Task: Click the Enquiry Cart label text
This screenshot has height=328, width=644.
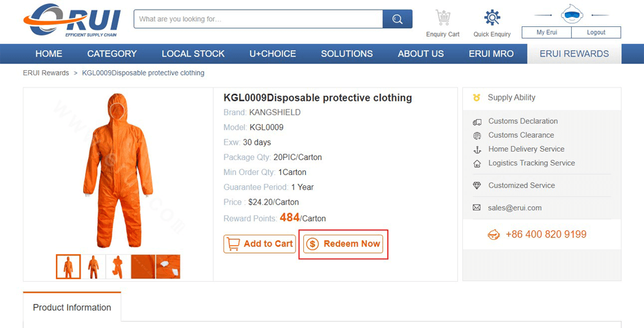Action: click(x=443, y=35)
